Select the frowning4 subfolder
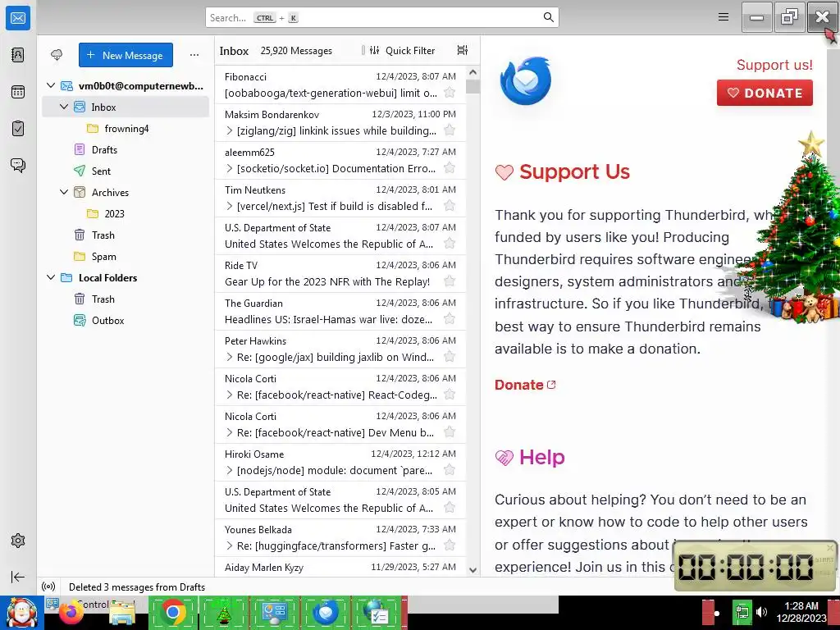The width and height of the screenshot is (840, 630). pos(126,129)
